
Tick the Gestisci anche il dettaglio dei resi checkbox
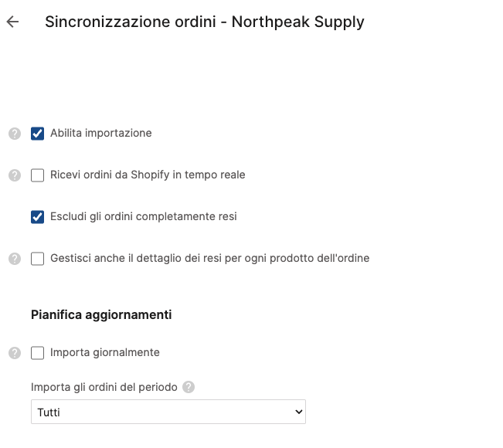37,259
